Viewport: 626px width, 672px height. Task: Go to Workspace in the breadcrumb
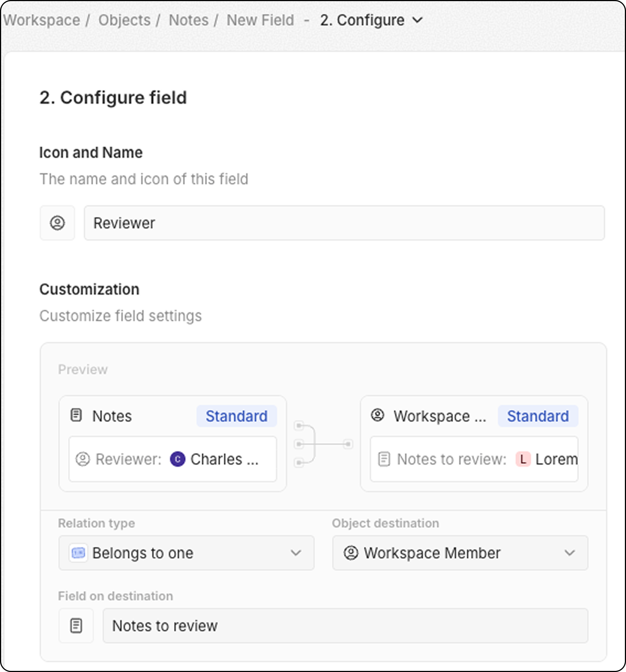pyautogui.click(x=42, y=20)
